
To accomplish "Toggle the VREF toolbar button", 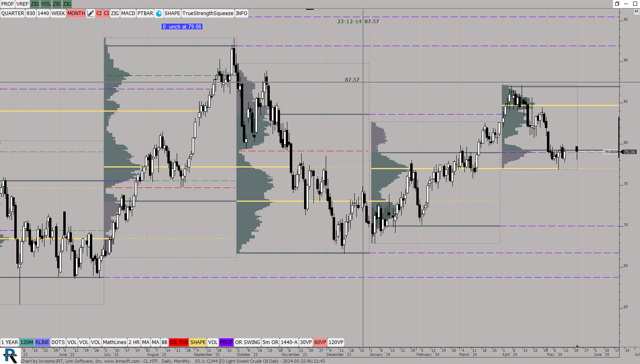I will [22, 4].
